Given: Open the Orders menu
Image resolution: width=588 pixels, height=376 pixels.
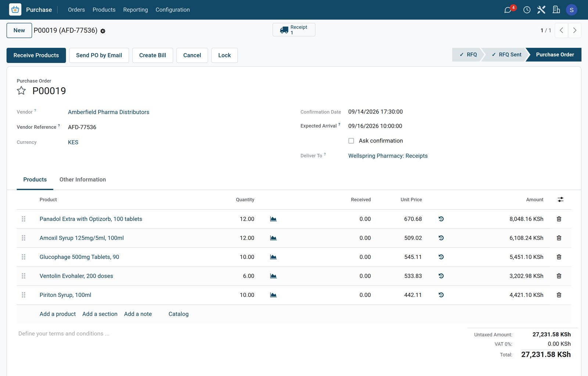Looking at the screenshot, I should coord(76,10).
